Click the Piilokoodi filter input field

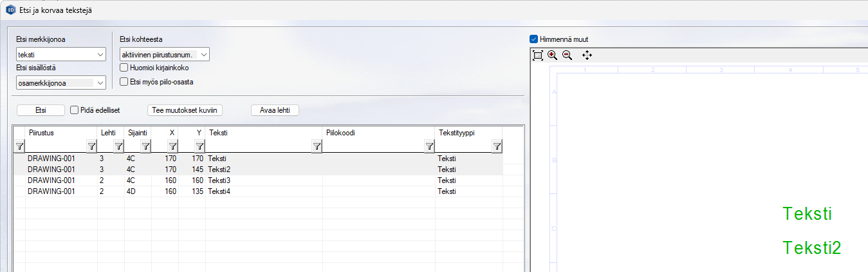click(373, 147)
